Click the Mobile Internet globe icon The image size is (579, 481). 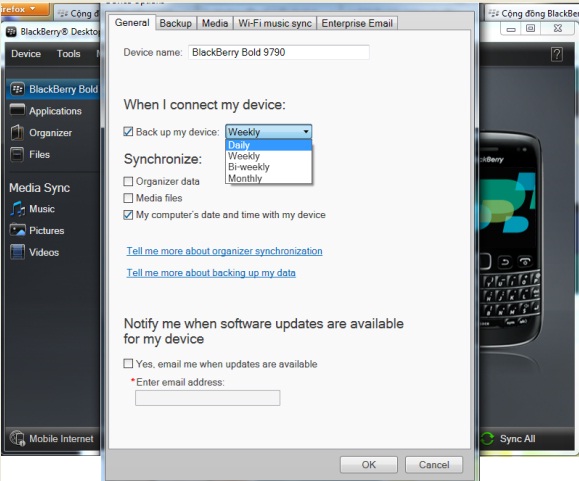(x=17, y=438)
